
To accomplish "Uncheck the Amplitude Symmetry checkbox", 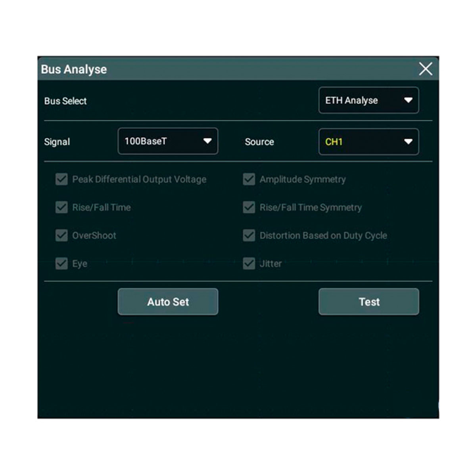I will pos(249,179).
